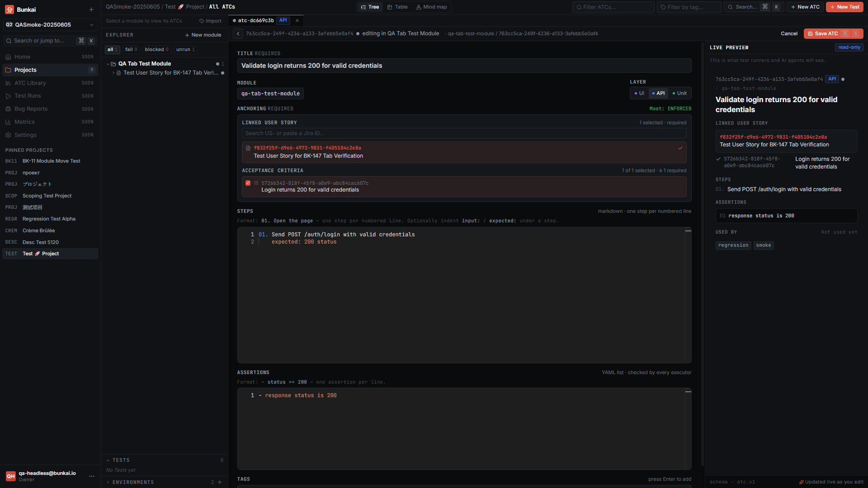Focus the Filter by tag field
The width and height of the screenshot is (868, 488).
[689, 7]
